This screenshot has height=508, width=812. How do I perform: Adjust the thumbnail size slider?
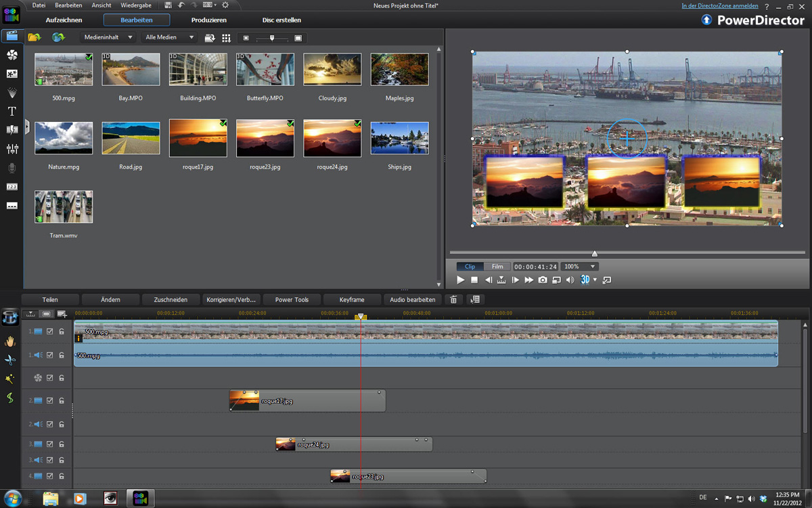click(272, 38)
